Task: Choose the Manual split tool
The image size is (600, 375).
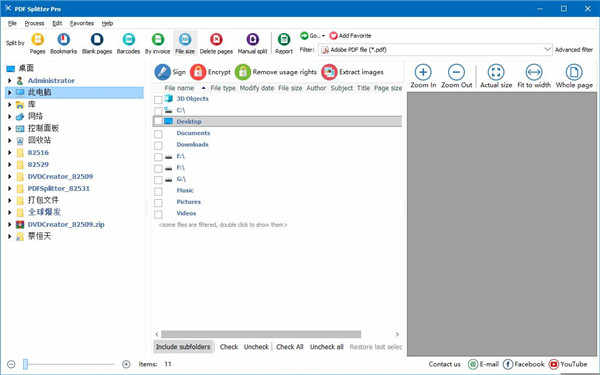Action: click(x=253, y=39)
